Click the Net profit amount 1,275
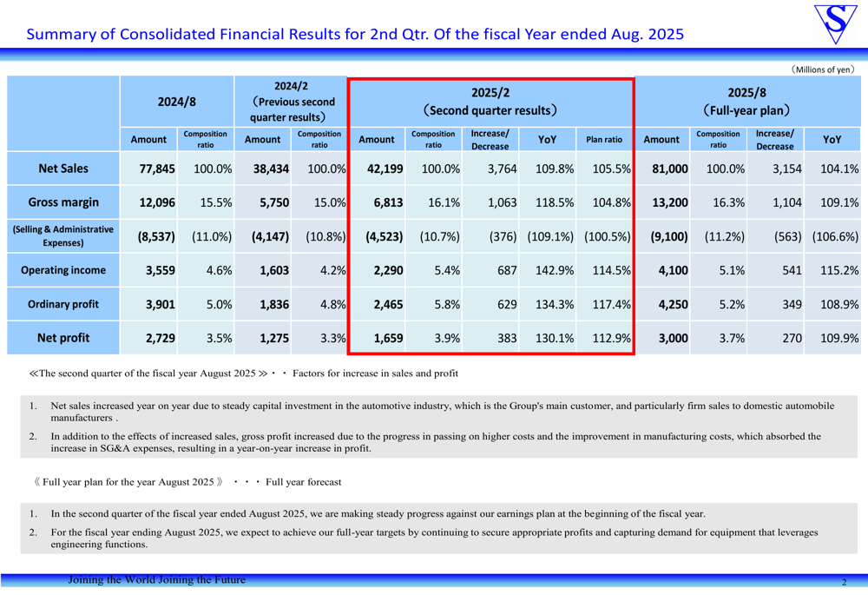Viewport: 868px width, 595px height. [x=274, y=338]
